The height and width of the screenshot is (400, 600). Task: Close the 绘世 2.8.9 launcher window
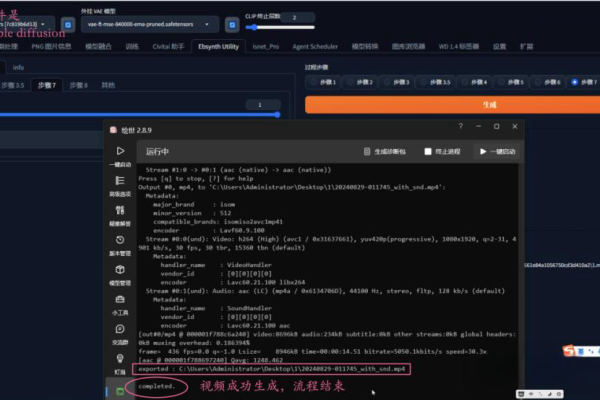(515, 126)
